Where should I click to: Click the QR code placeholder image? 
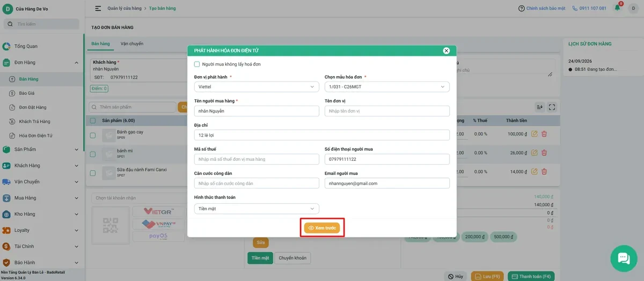point(111,225)
